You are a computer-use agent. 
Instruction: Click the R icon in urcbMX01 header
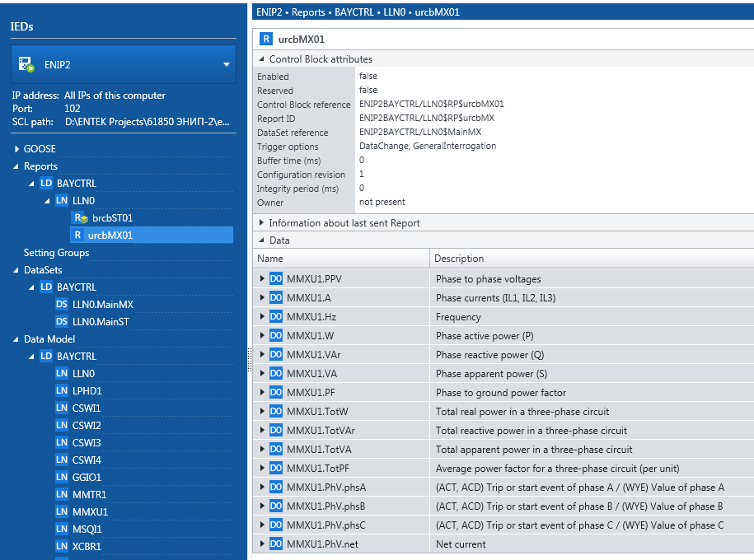click(x=266, y=39)
